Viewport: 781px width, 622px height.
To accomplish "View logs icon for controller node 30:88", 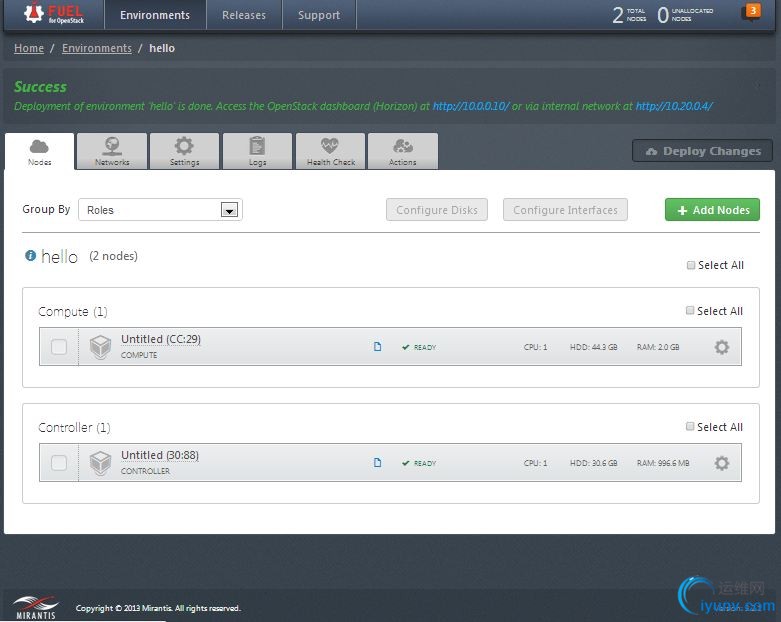I will point(378,463).
